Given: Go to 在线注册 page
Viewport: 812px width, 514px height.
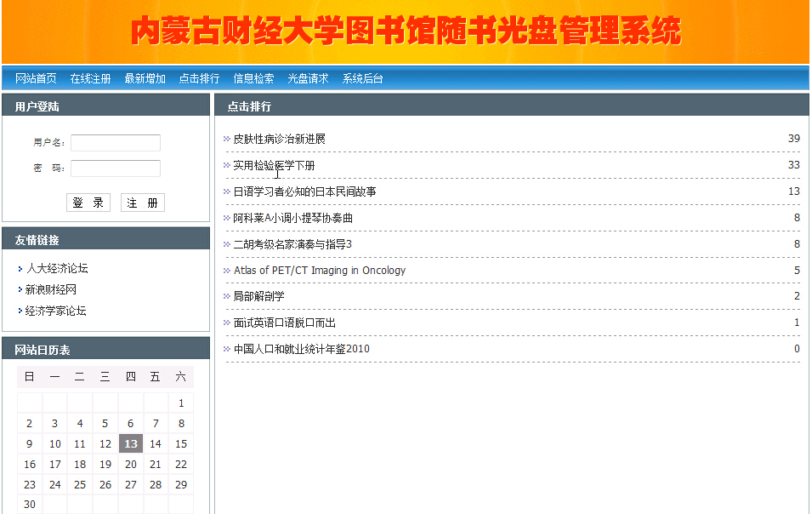Looking at the screenshot, I should click(x=91, y=78).
